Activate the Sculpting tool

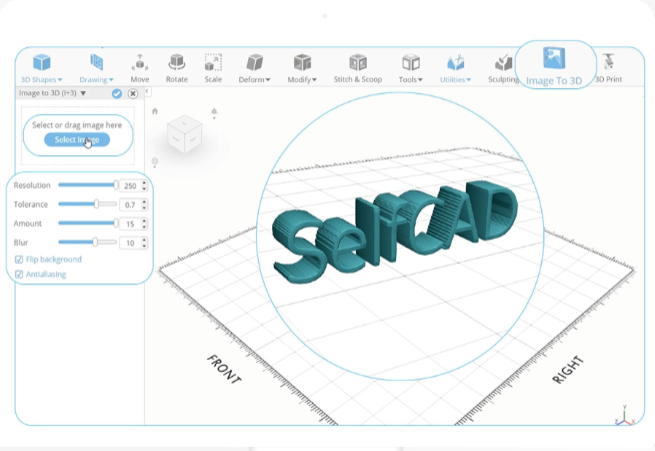click(x=503, y=68)
